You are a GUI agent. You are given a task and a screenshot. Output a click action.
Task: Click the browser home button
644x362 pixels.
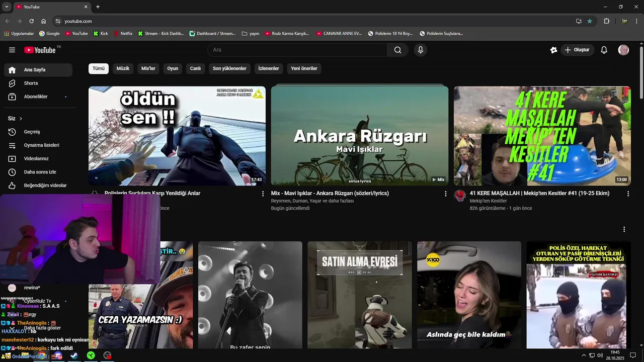43,21
